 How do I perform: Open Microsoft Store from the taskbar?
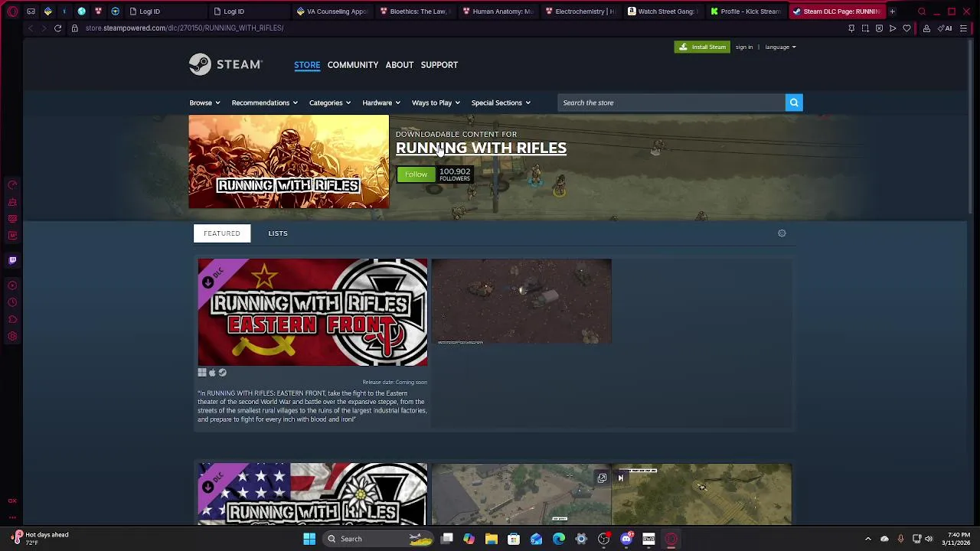pyautogui.click(x=514, y=539)
